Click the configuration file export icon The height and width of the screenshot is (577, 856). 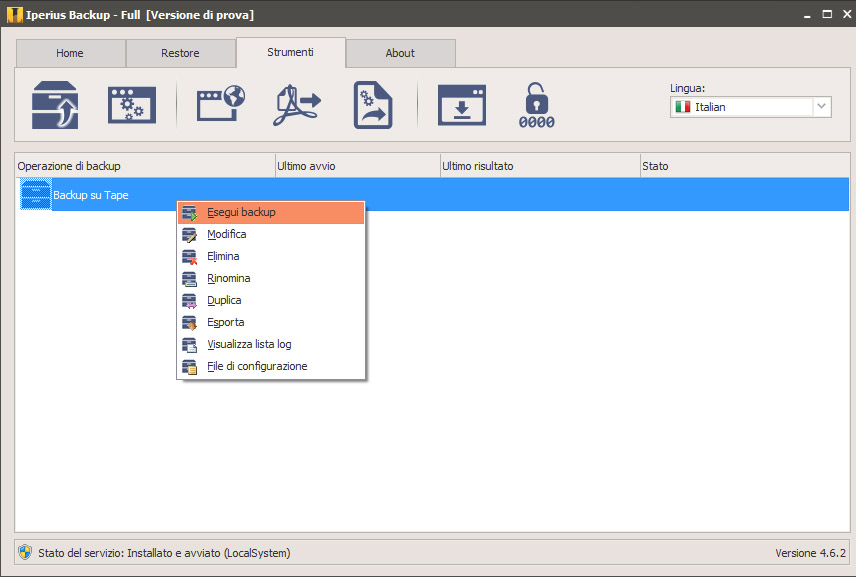pyautogui.click(x=373, y=105)
